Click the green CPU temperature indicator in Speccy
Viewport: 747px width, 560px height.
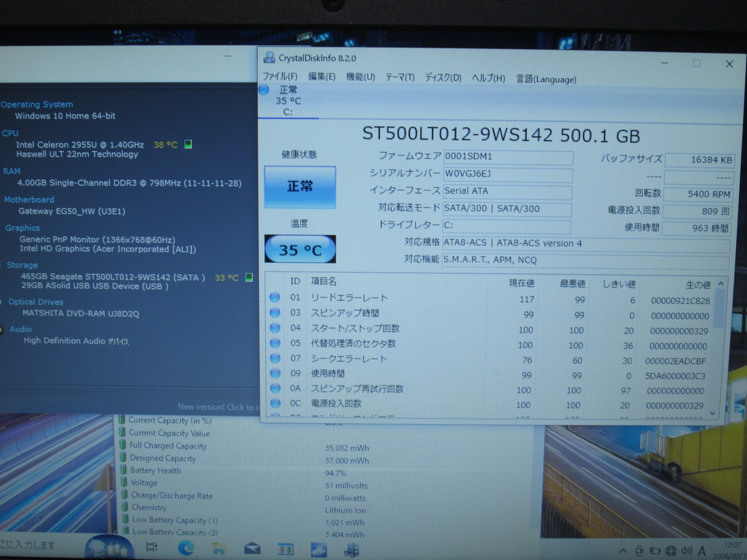188,144
